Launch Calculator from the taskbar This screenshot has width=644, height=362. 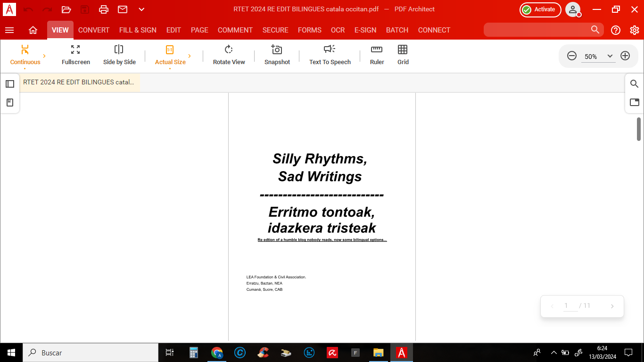tap(194, 353)
